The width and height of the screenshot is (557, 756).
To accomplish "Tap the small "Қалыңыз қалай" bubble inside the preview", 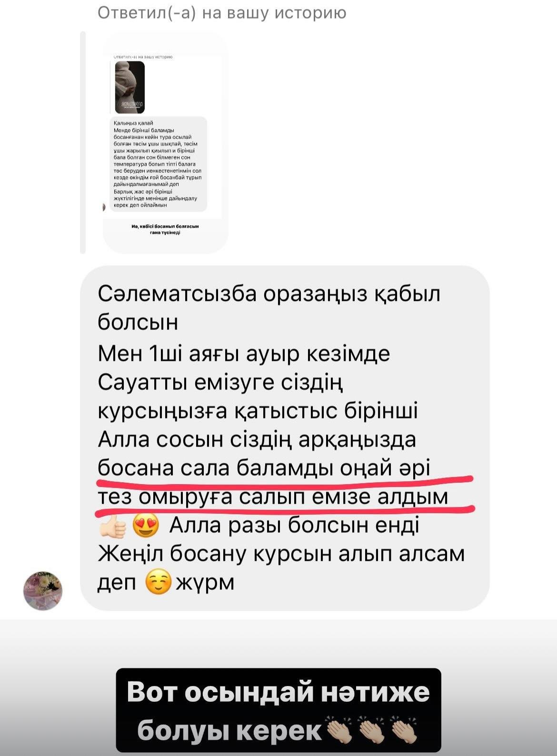I will click(159, 164).
